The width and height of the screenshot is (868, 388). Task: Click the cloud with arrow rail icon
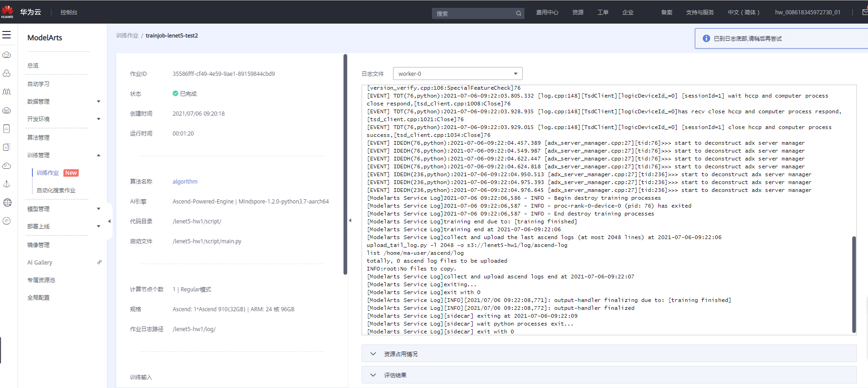tap(6, 166)
